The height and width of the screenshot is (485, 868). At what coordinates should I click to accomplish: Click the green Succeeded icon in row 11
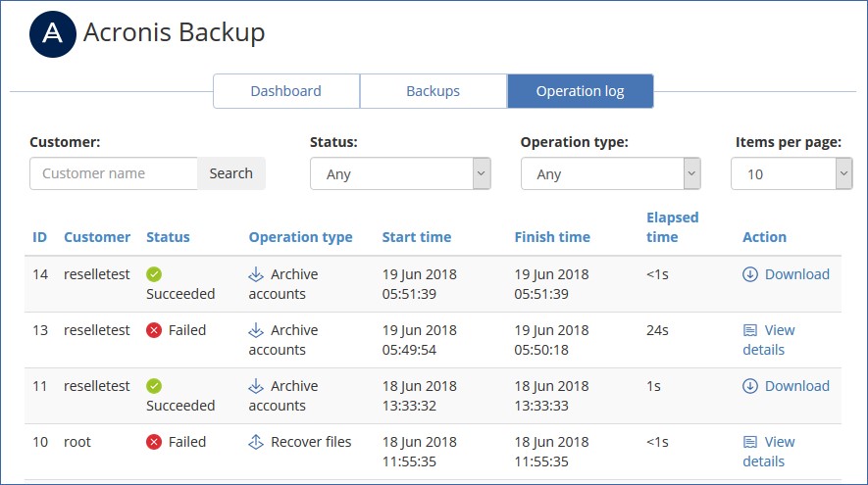154,386
